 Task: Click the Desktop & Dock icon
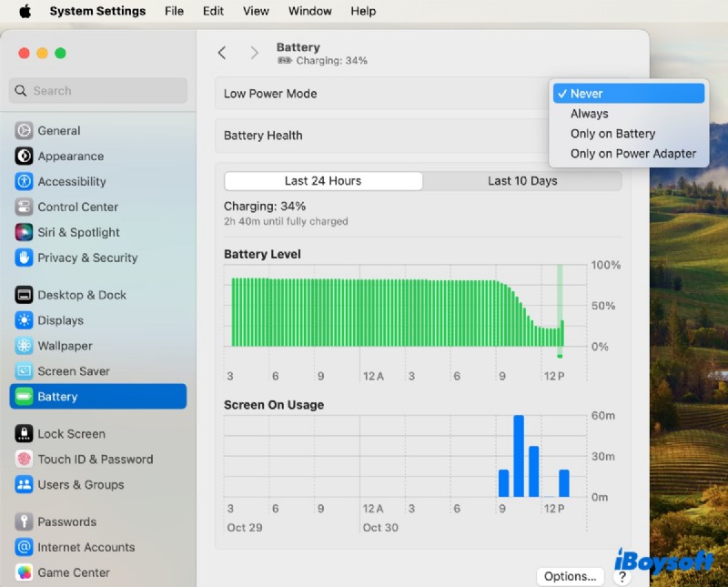coord(24,295)
